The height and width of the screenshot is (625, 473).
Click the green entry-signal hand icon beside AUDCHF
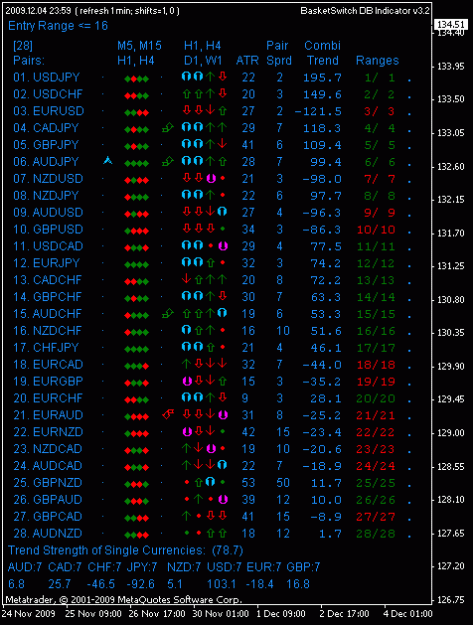[x=168, y=314]
